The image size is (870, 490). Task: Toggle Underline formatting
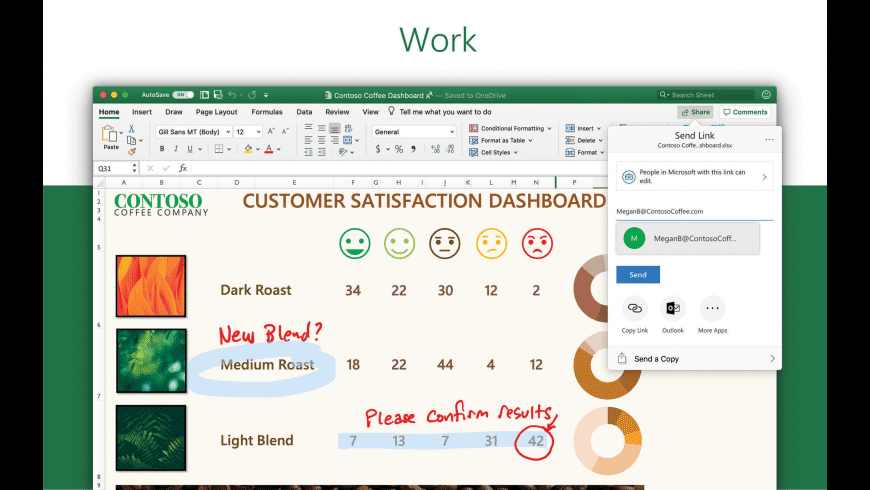click(x=190, y=149)
